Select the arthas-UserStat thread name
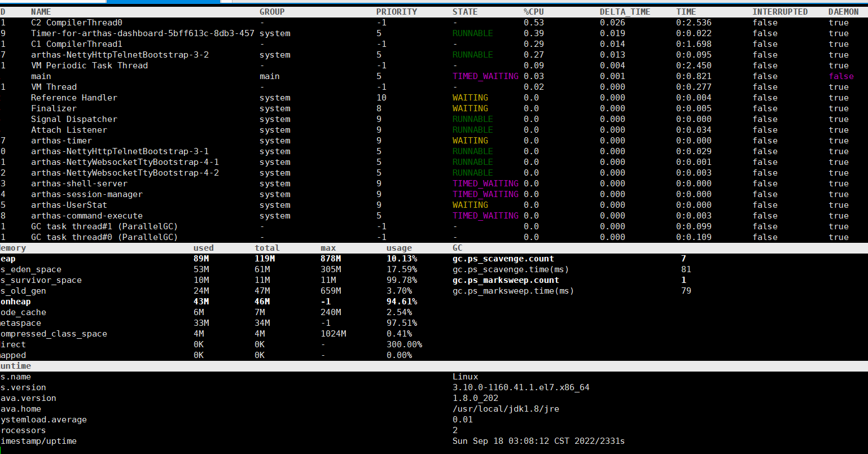The width and height of the screenshot is (868, 454). click(x=69, y=205)
